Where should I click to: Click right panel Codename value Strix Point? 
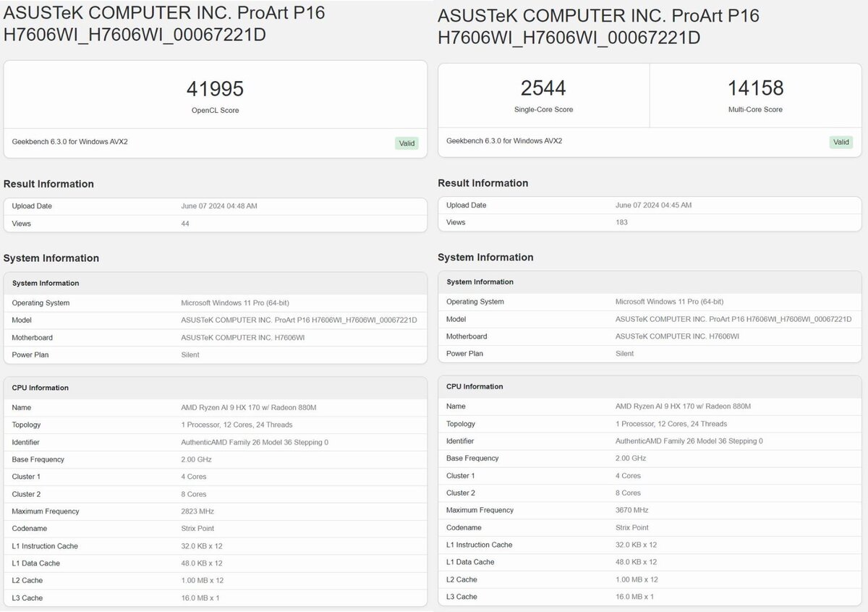[631, 528]
